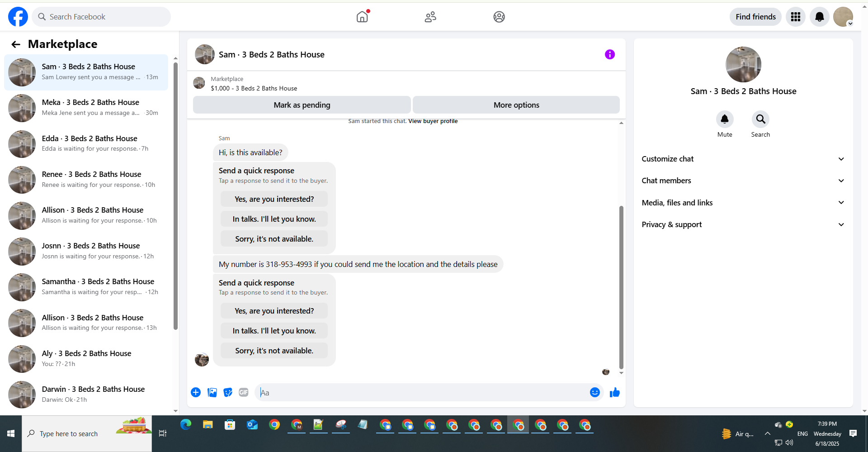Click the More options button
The image size is (868, 452).
[516, 105]
